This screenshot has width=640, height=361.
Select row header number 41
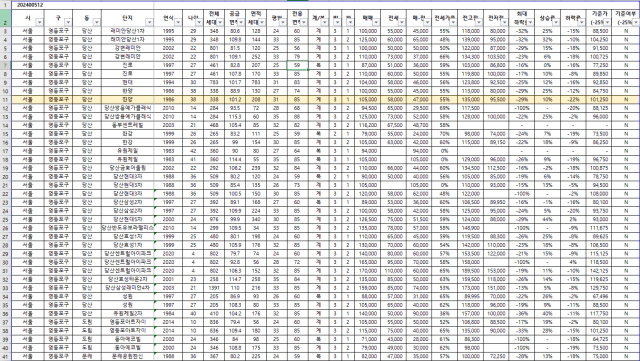tap(5, 356)
